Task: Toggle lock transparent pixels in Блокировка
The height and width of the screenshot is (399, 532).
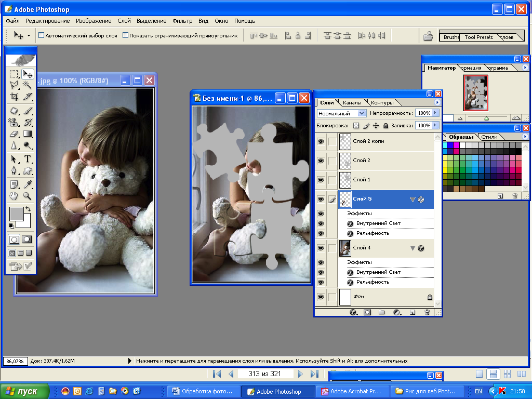Action: [356, 126]
